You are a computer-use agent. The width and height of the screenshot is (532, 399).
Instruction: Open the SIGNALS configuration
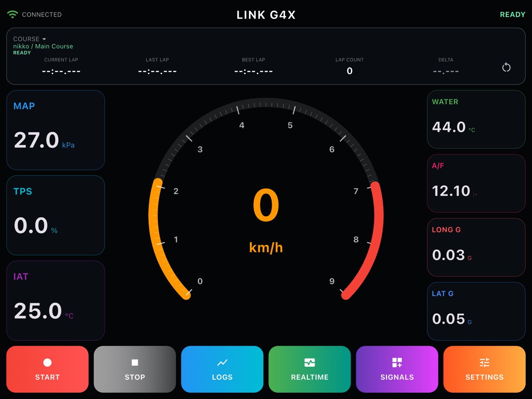(397, 369)
